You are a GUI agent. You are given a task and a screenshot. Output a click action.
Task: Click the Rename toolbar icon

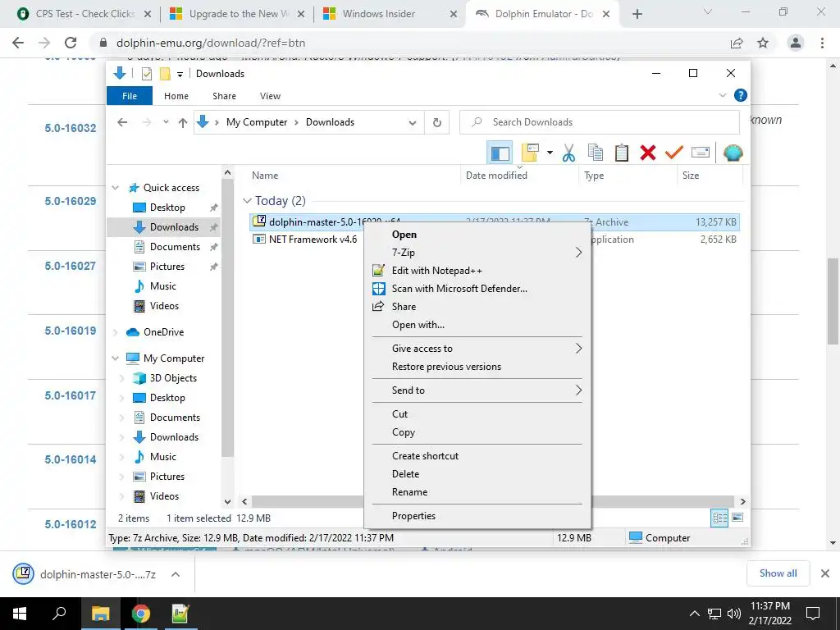point(701,153)
